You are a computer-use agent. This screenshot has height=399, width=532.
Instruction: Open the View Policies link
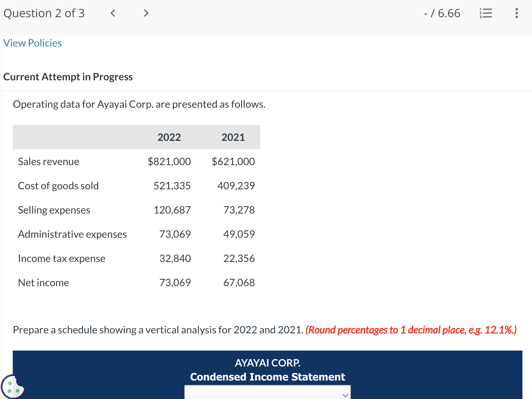32,43
